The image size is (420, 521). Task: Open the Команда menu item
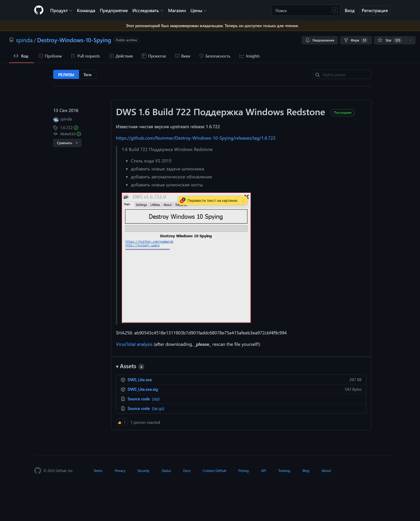coord(86,10)
